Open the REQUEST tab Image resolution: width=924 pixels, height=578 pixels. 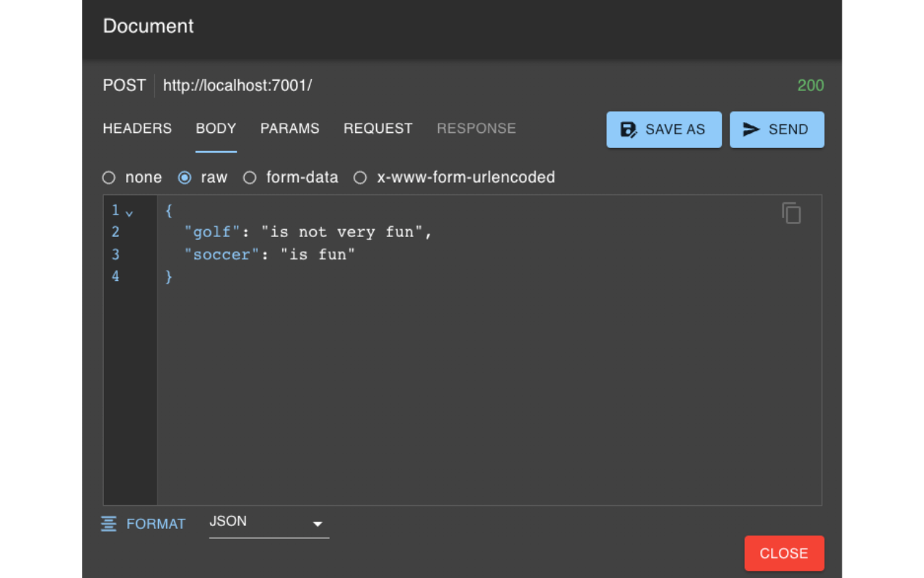(378, 129)
